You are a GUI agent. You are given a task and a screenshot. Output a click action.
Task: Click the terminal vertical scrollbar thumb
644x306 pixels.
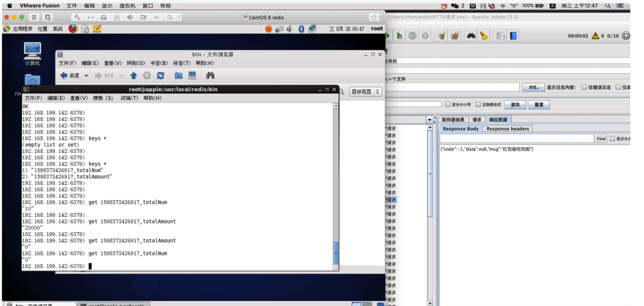(x=336, y=252)
